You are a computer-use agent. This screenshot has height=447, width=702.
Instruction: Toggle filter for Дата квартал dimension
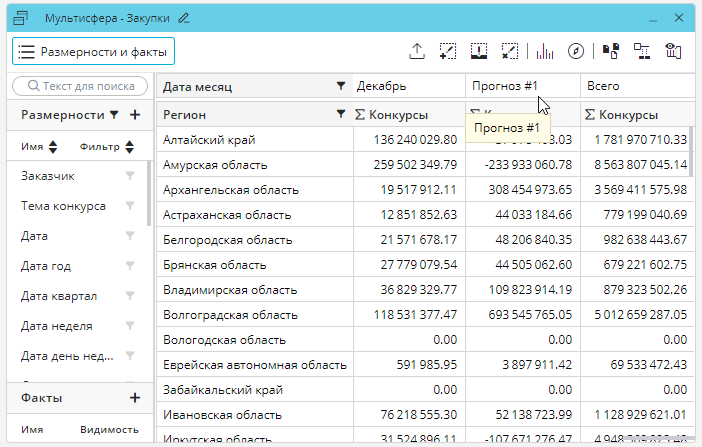click(x=129, y=296)
